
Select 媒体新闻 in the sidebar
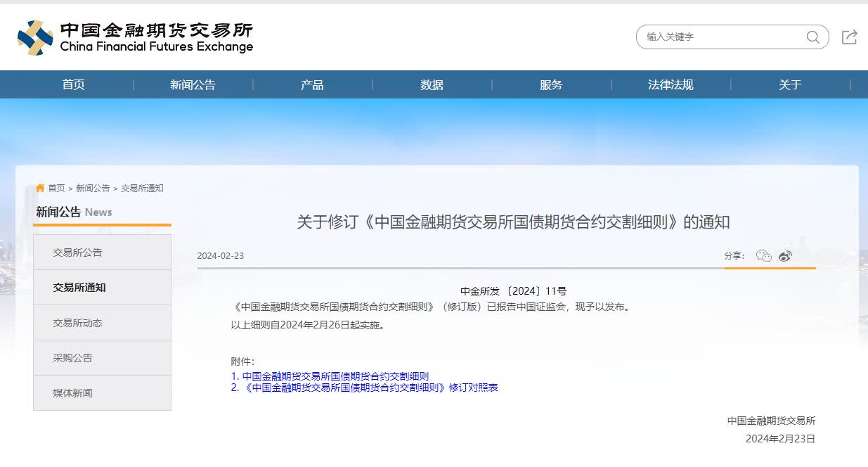tap(102, 393)
